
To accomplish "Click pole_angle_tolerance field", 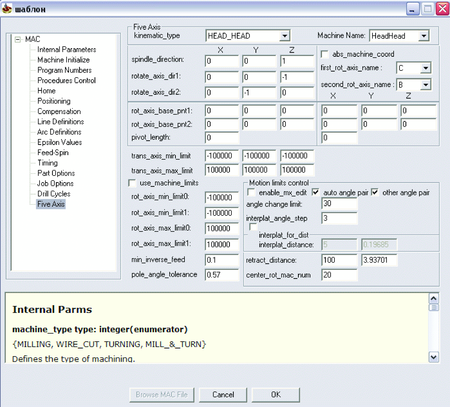I will pos(222,275).
